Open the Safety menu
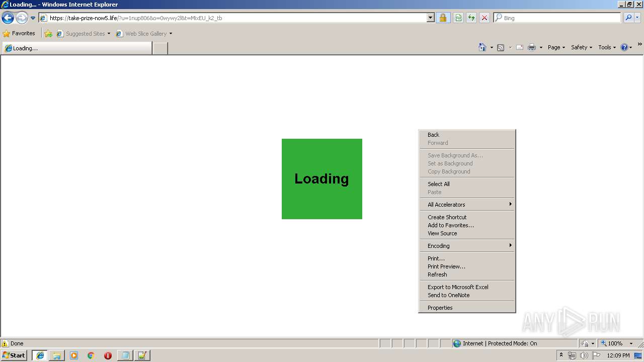This screenshot has height=362, width=644. (582, 47)
